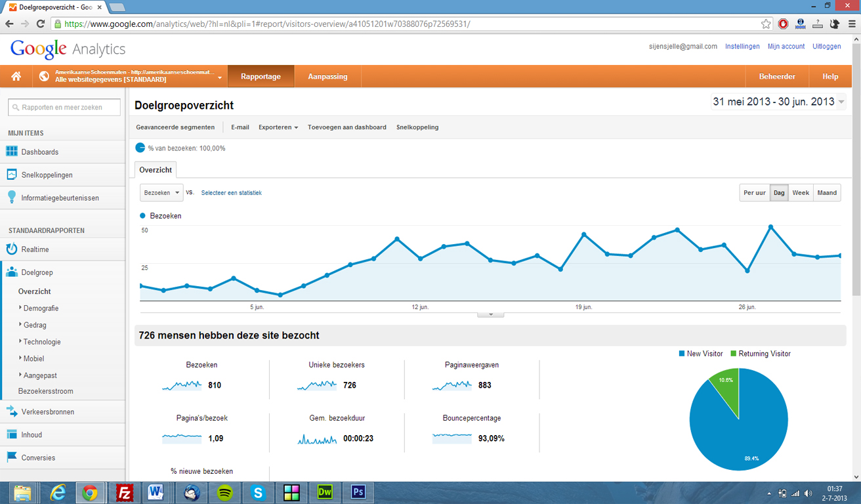Open Skype from the taskbar
This screenshot has height=504, width=861.
pyautogui.click(x=259, y=492)
